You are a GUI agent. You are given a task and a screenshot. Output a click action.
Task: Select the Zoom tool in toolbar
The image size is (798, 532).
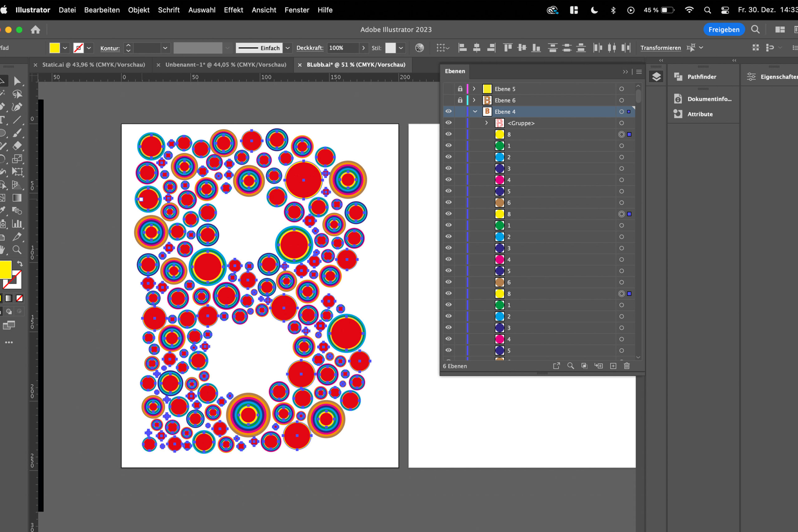pyautogui.click(x=17, y=250)
